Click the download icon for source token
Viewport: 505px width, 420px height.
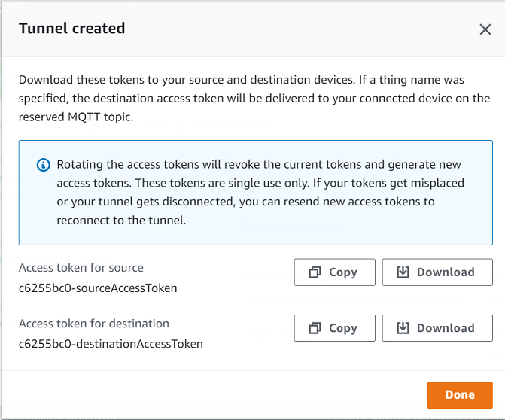[x=403, y=272]
